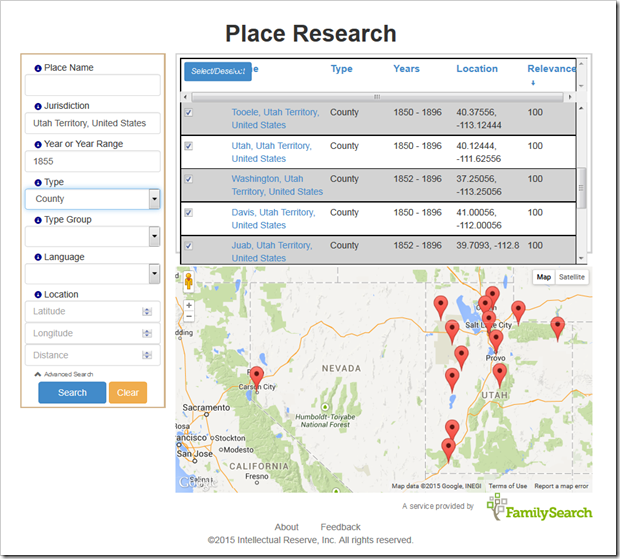Open Tooele, Utah Territory link

275,119
